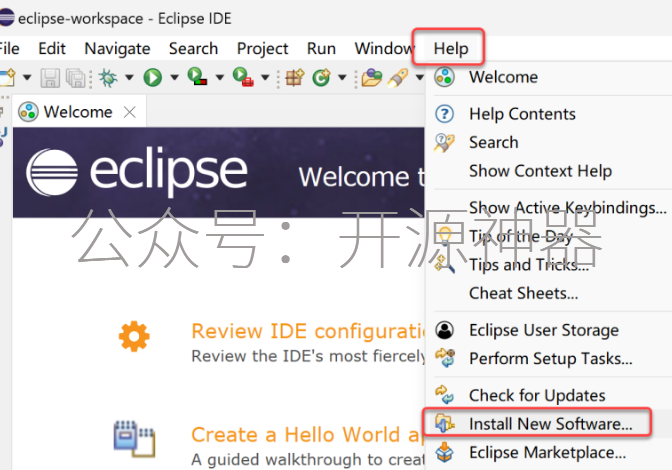The height and width of the screenshot is (470, 672).
Task: Click the Eclipse logo on Welcome page
Action: [x=137, y=172]
